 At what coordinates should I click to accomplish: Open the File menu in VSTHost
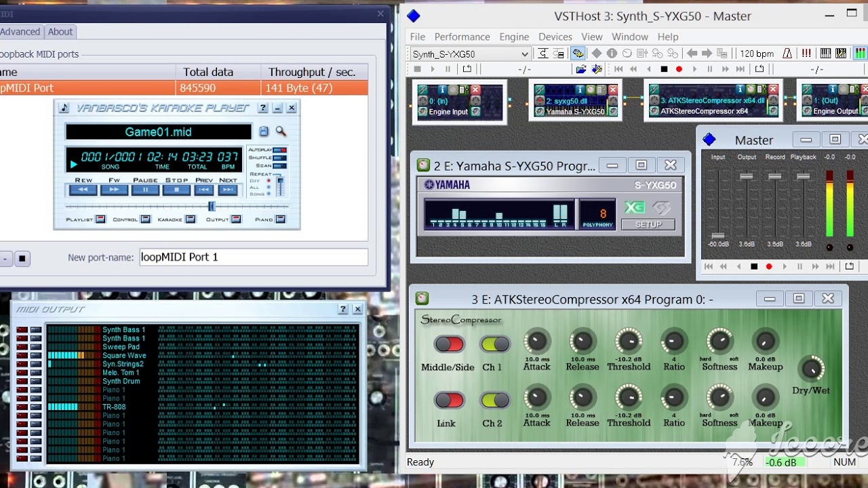coord(418,37)
